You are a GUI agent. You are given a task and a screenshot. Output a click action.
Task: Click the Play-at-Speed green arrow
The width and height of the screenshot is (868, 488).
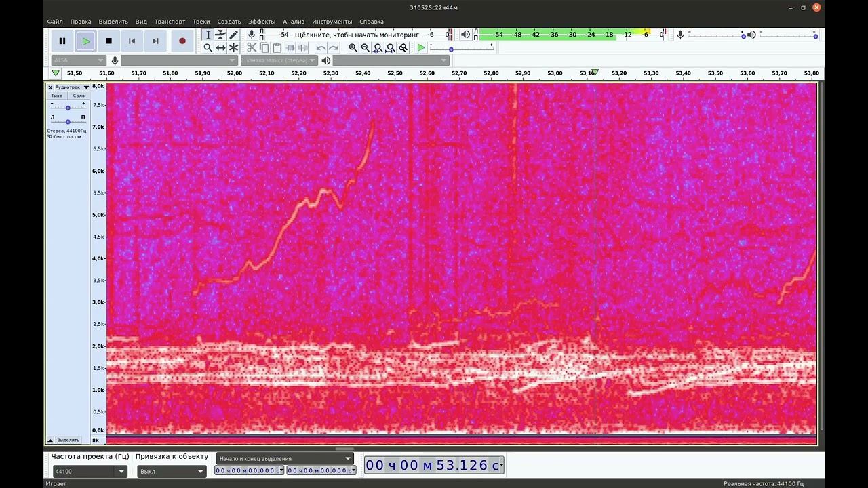point(421,47)
